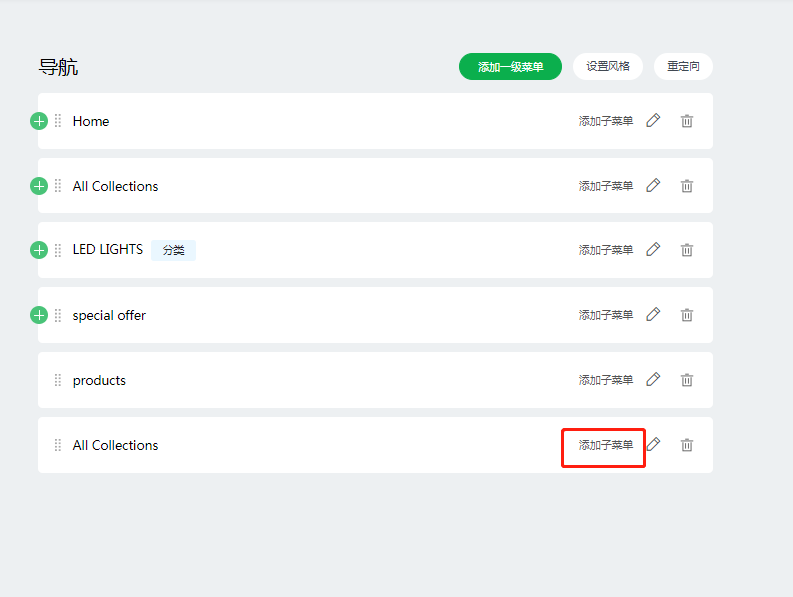793x597 pixels.
Task: Click the drag handle beside Home
Action: tap(58, 121)
